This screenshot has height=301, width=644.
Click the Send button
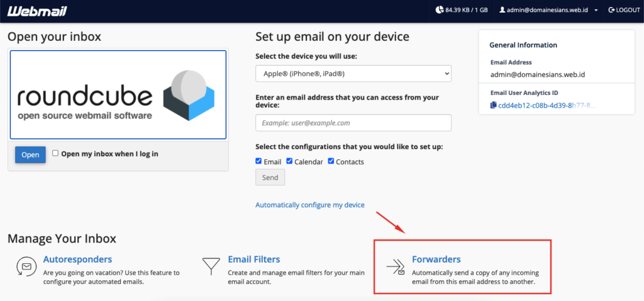pyautogui.click(x=270, y=177)
